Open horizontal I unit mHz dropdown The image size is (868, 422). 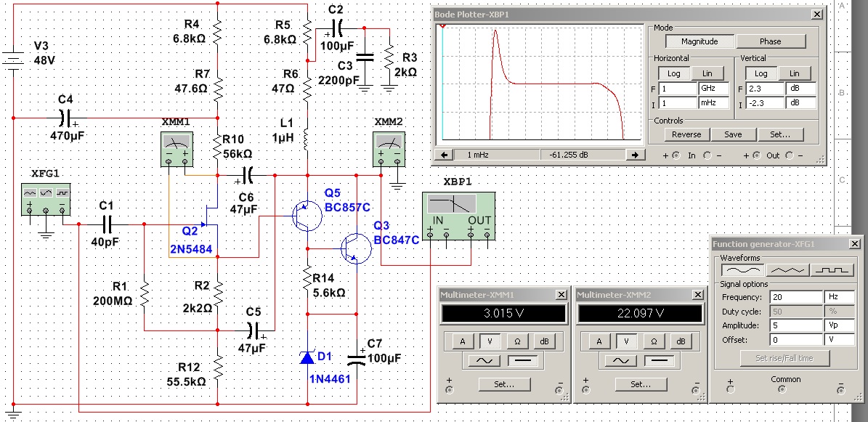pos(713,102)
